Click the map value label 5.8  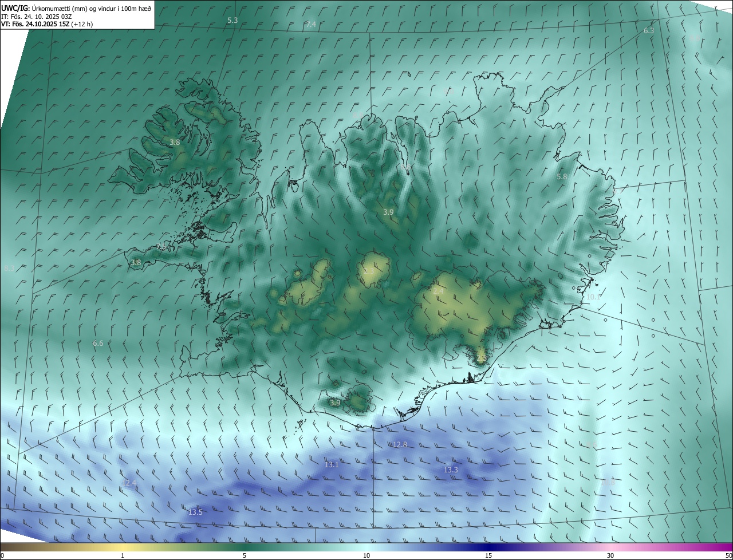coord(562,177)
